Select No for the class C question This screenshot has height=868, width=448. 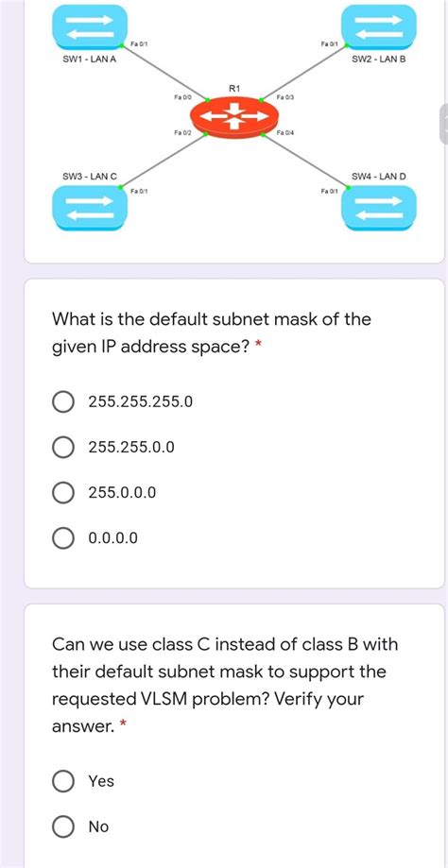point(63,826)
